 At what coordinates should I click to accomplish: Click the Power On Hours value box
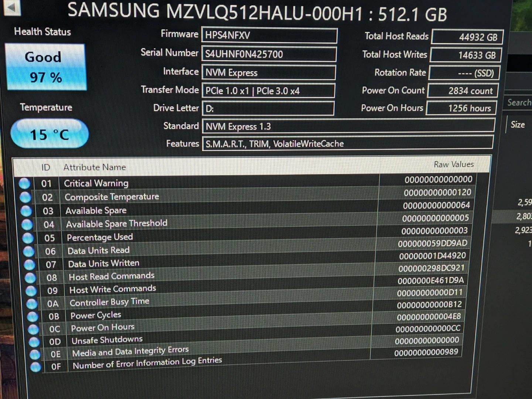click(x=463, y=108)
